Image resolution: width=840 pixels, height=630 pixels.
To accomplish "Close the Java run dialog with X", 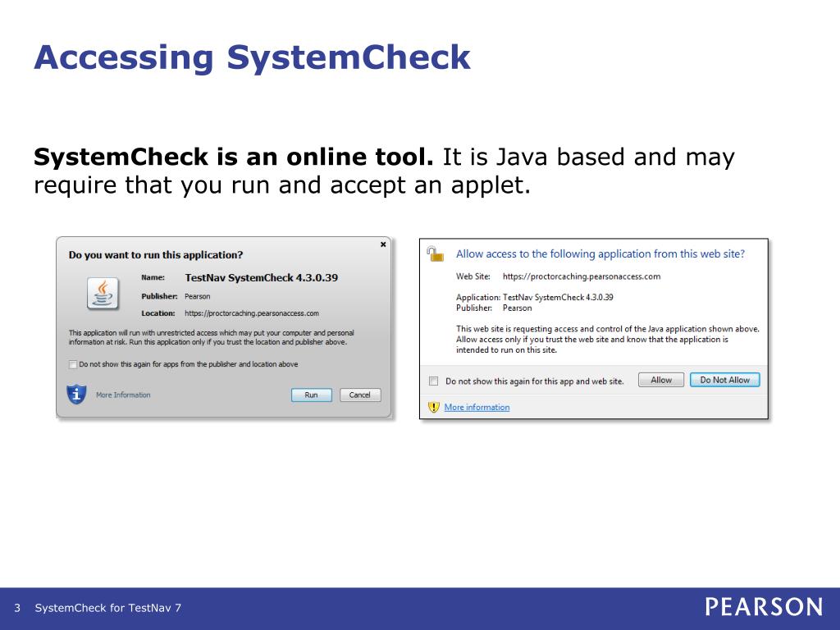I will click(x=383, y=244).
